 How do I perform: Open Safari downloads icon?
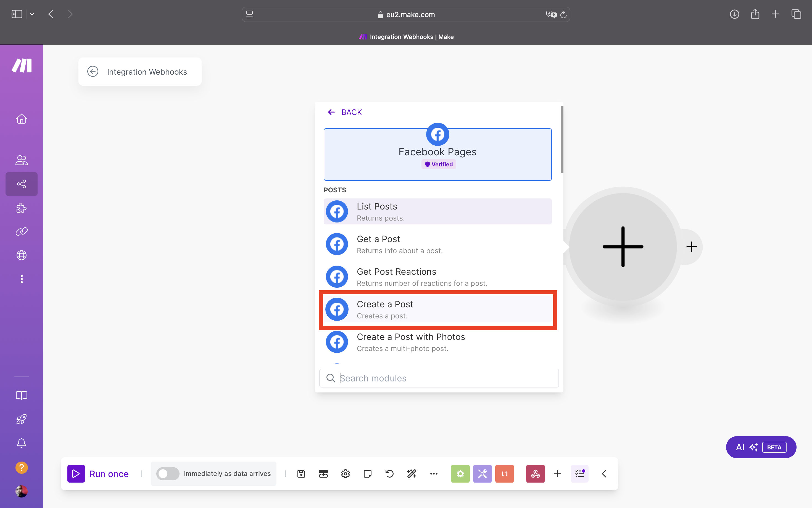[x=734, y=14]
